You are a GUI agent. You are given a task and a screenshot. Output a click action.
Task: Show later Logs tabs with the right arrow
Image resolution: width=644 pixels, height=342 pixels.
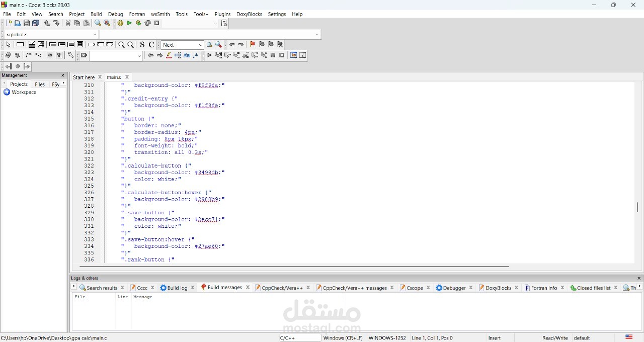coord(640,287)
